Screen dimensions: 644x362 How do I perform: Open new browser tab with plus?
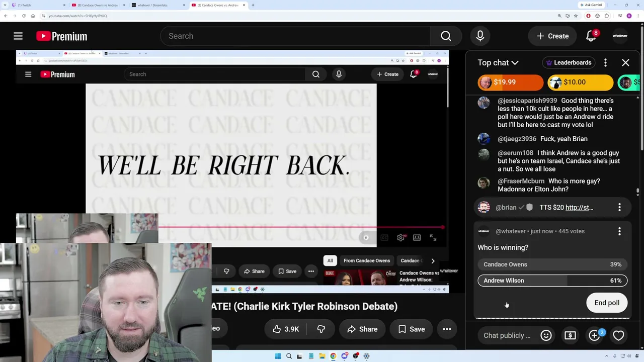[253, 5]
